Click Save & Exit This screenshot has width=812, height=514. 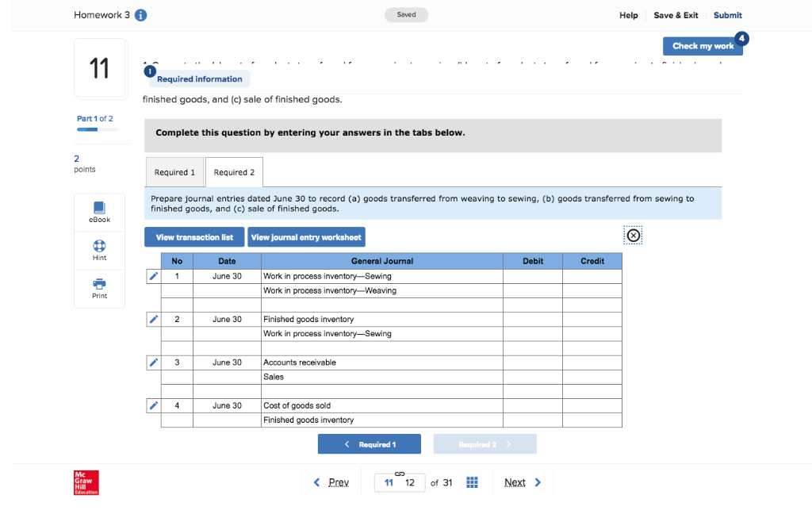coord(676,15)
